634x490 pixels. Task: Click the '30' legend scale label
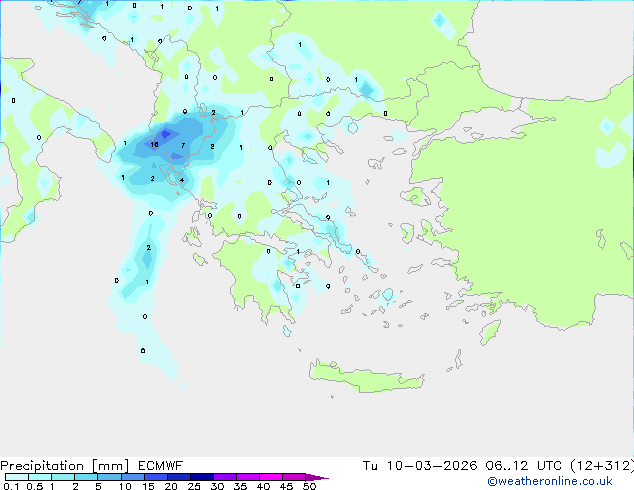217,486
